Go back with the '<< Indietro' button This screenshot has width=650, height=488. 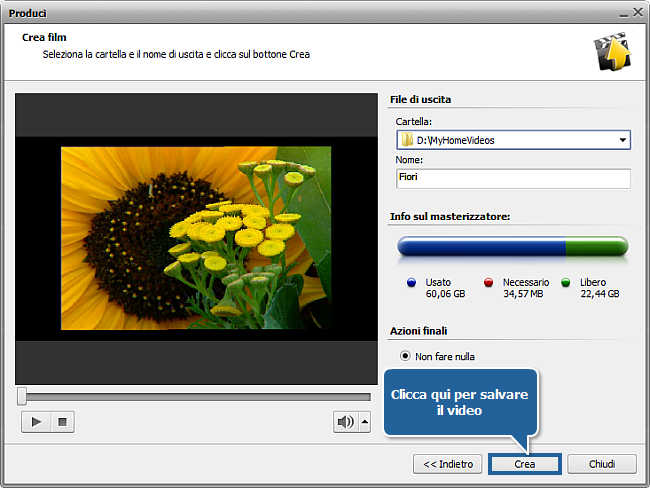(x=448, y=464)
